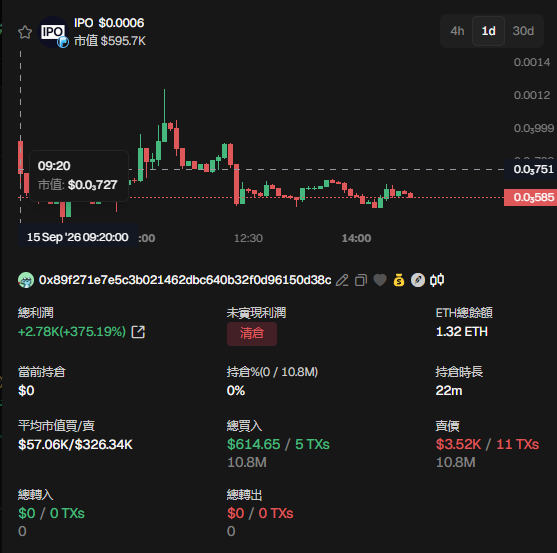The image size is (557, 553).
Task: Click the 未實現利潤 label
Action: tap(256, 313)
